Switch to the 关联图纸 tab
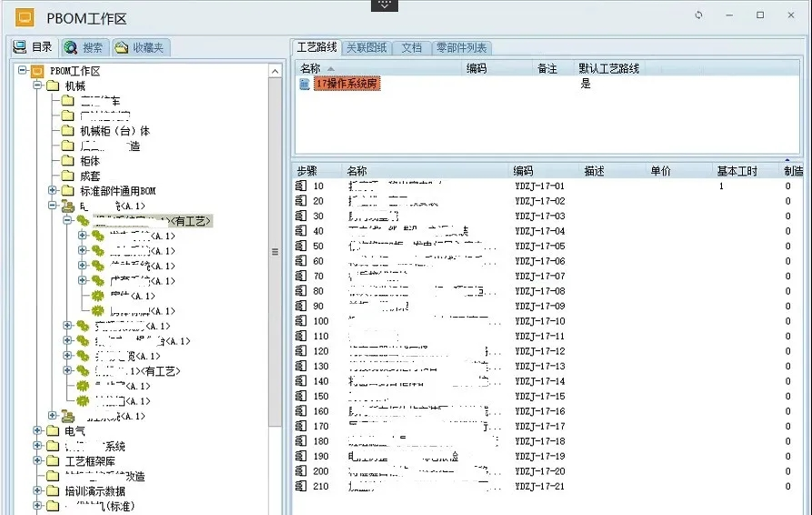 (x=366, y=47)
